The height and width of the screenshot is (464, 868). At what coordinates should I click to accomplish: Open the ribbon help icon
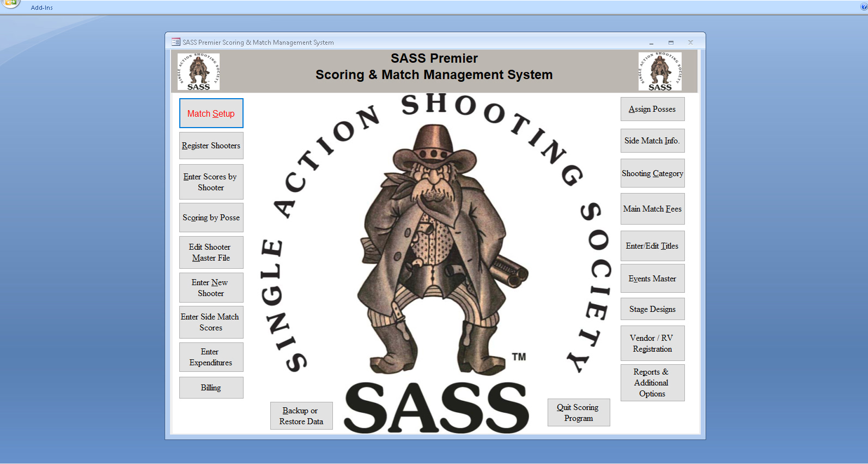coord(864,7)
